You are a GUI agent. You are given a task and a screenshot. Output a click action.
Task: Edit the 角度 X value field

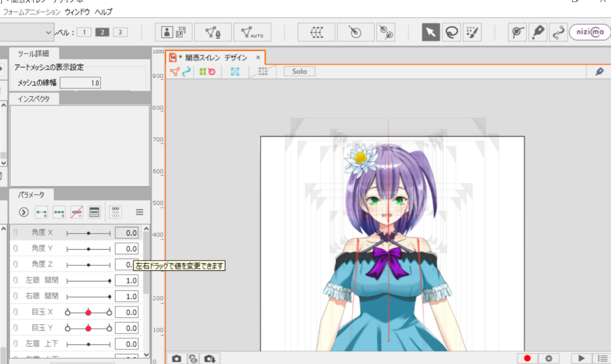[x=127, y=233]
